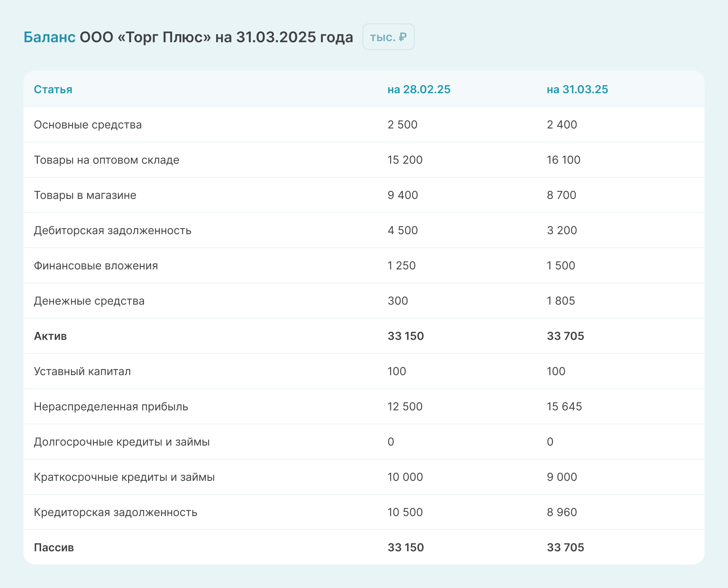Click Долгосрочные кредиты и займы row label
Viewport: 728px width, 588px height.
tap(121, 442)
